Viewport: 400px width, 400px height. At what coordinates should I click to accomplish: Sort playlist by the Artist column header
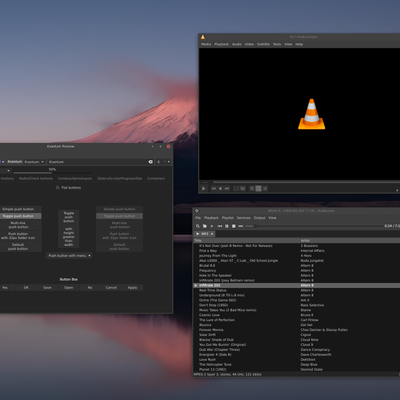[350, 240]
